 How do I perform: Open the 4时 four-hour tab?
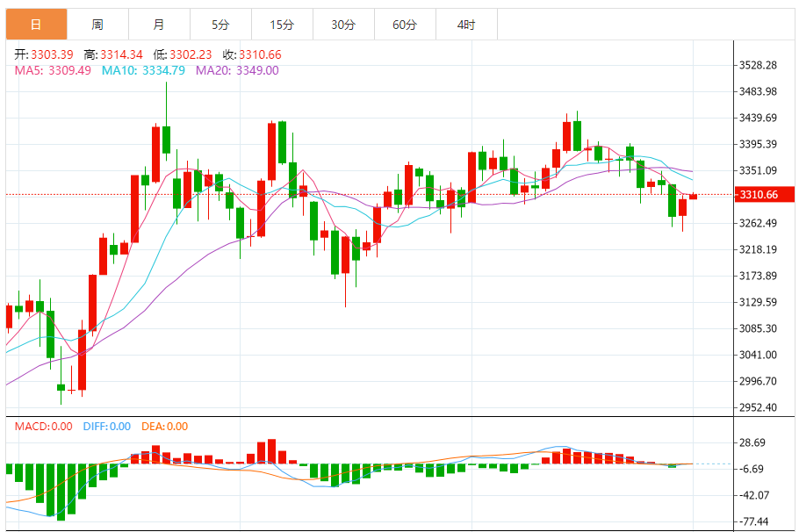point(466,25)
